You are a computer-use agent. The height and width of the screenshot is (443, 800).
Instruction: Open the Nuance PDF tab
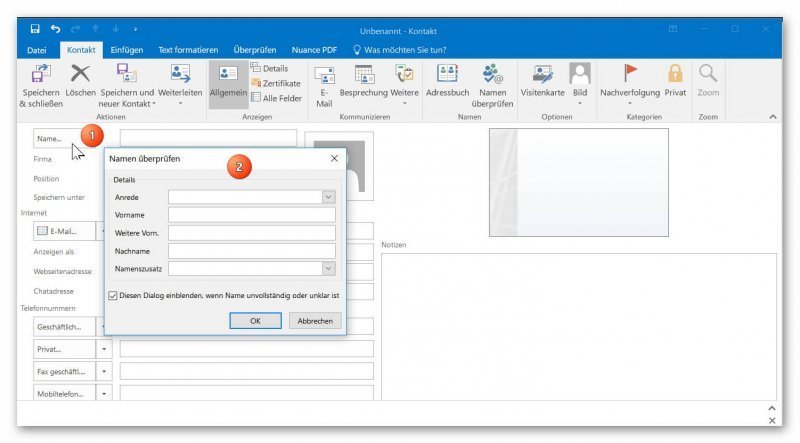tap(314, 50)
